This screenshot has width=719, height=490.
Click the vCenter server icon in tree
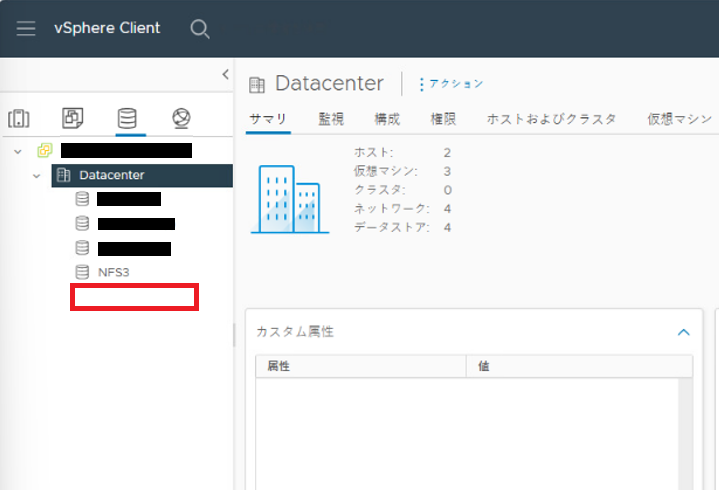[44, 151]
